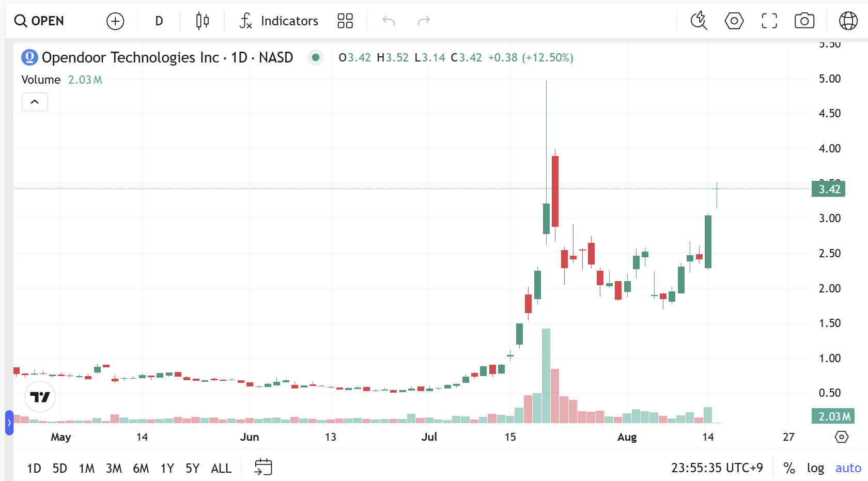Click the L3.14 low value
Screen dimensions: 868x481
point(430,57)
